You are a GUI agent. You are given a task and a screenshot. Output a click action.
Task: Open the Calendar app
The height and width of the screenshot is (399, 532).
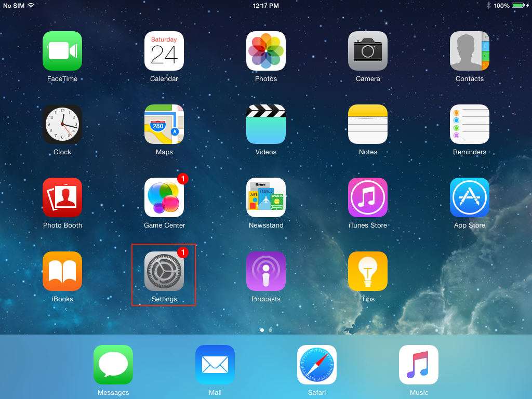coord(164,51)
